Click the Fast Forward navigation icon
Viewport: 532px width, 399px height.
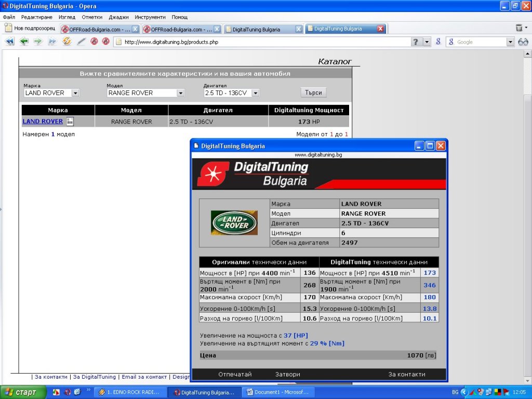[52, 42]
